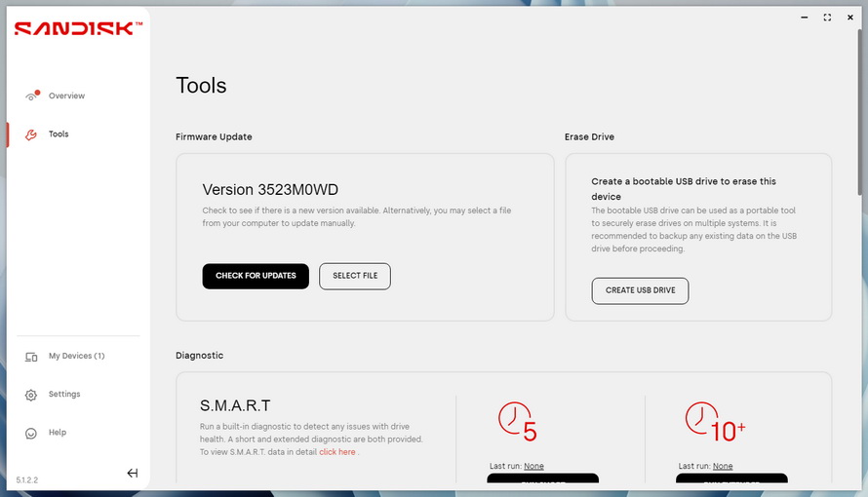
Task: Switch to the Overview menu item
Action: (66, 96)
